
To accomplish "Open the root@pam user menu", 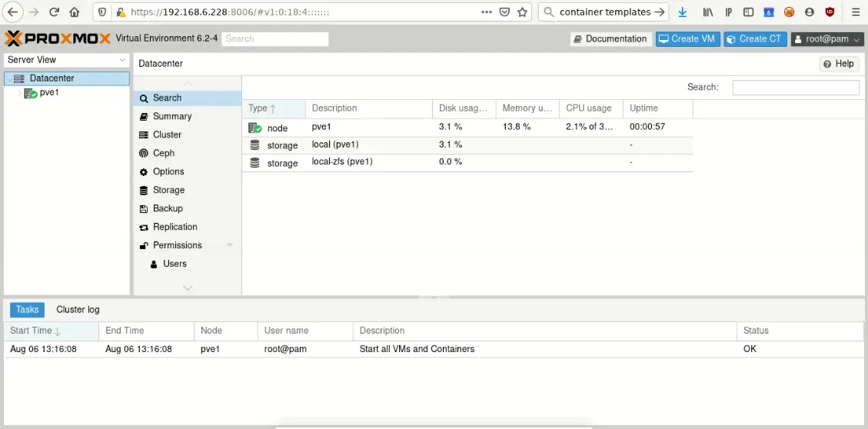I will coord(827,38).
